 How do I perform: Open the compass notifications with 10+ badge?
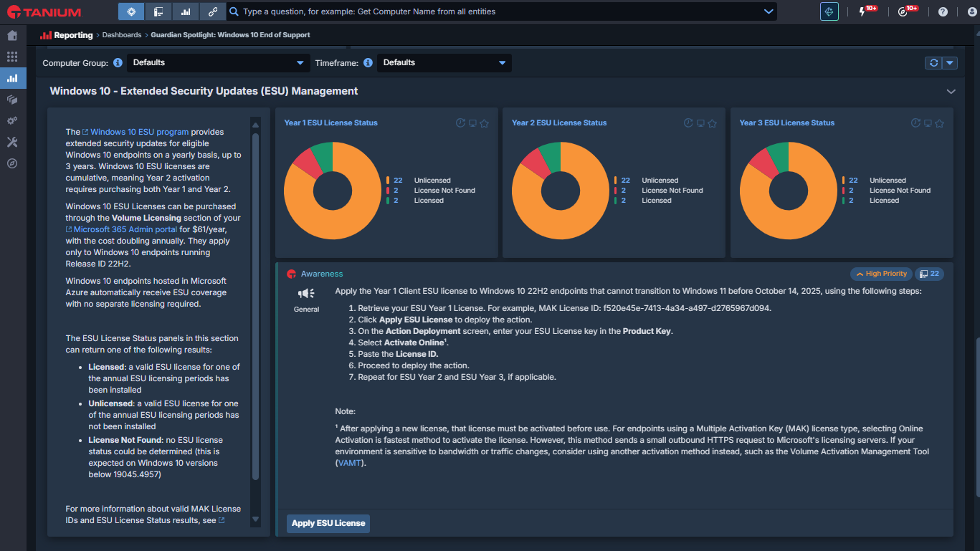click(903, 12)
